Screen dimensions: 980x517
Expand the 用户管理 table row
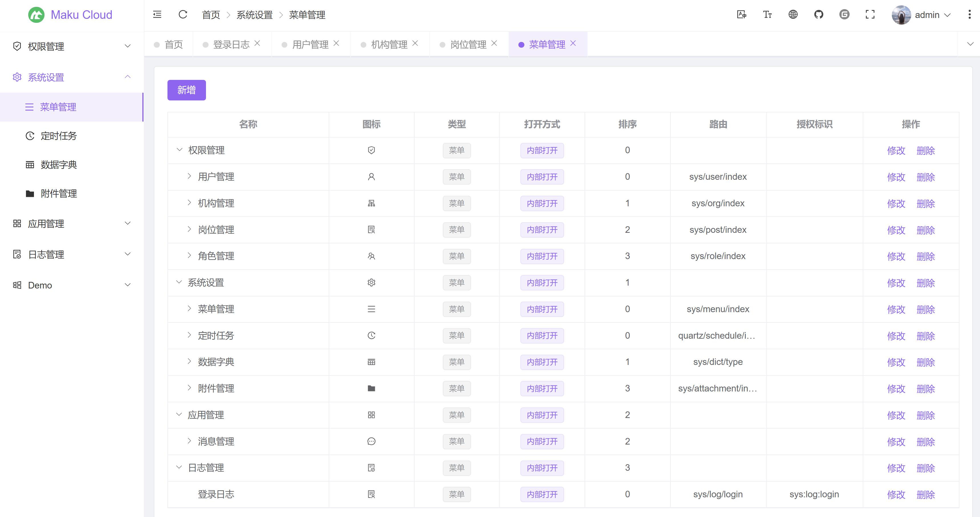pos(189,176)
